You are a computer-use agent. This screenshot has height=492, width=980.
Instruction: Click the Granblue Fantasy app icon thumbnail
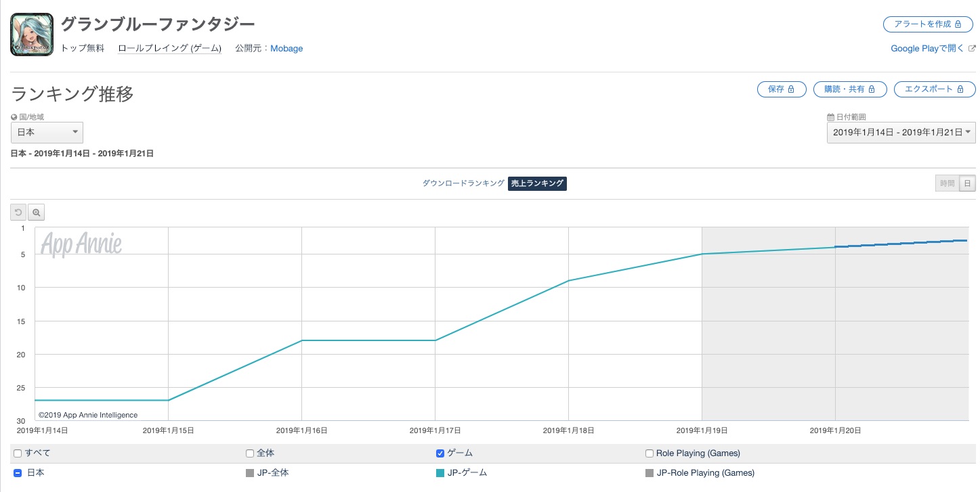tap(32, 35)
